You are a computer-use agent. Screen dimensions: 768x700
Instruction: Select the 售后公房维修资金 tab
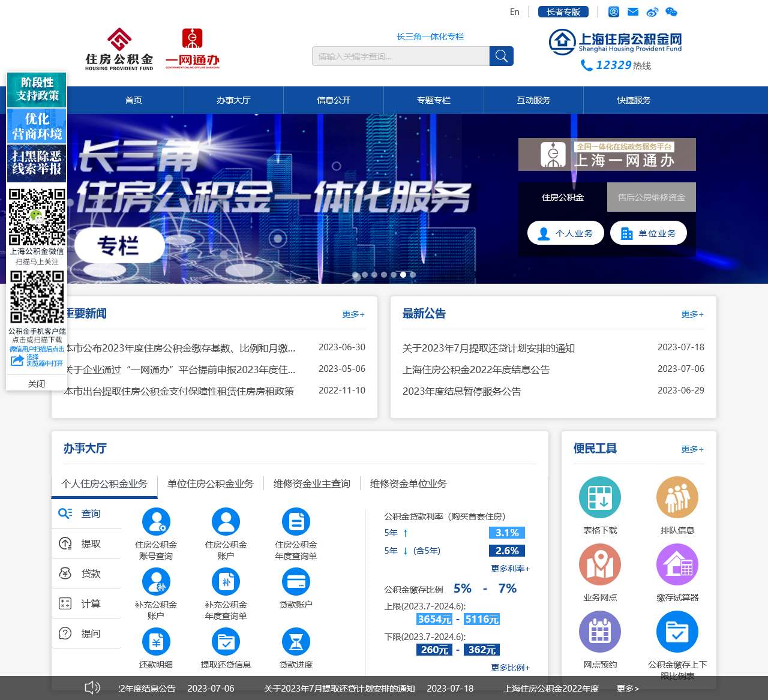(651, 196)
